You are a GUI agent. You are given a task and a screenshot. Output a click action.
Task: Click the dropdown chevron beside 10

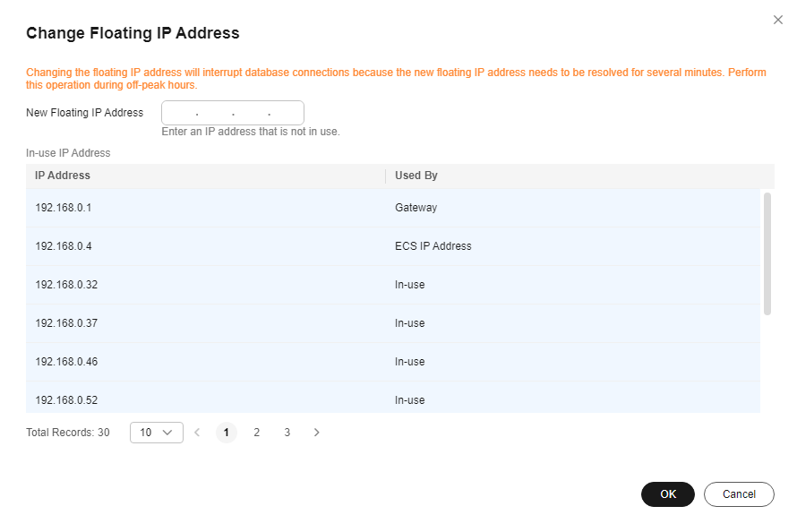(167, 433)
